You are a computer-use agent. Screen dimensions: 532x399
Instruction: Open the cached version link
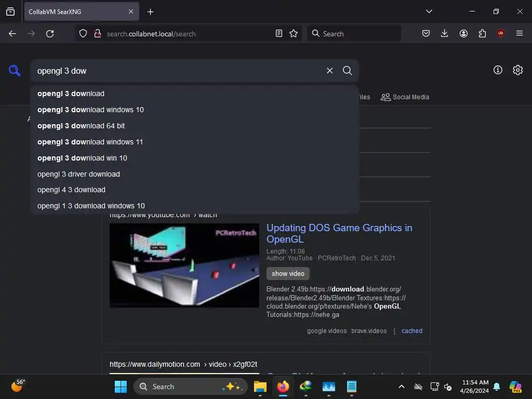click(412, 331)
